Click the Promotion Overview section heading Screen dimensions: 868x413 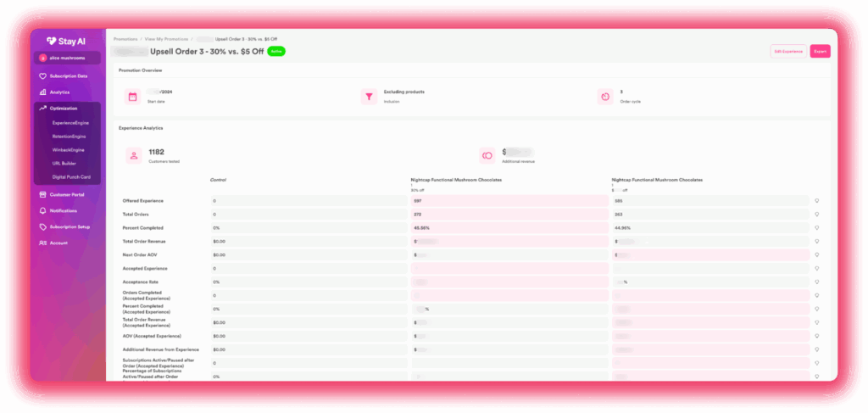point(140,70)
